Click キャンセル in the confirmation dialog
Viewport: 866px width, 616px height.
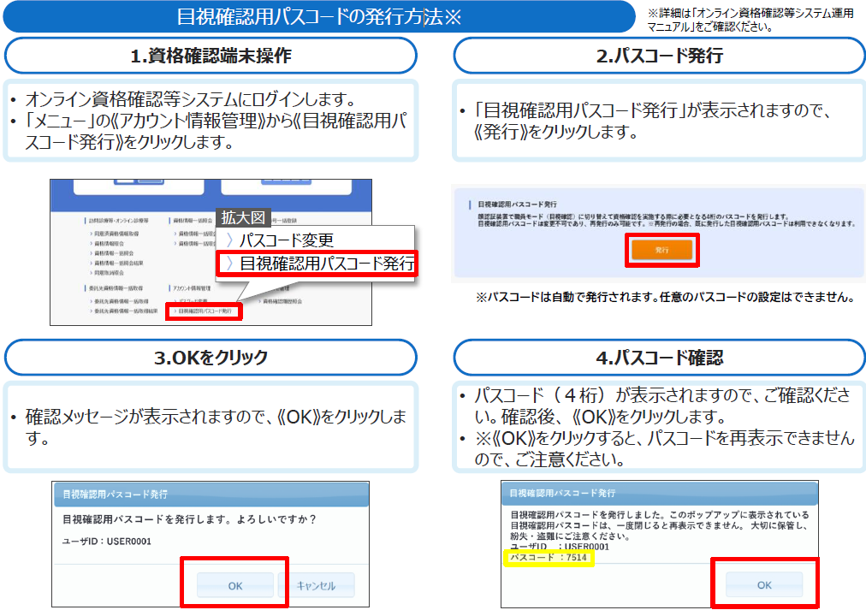pos(315,586)
